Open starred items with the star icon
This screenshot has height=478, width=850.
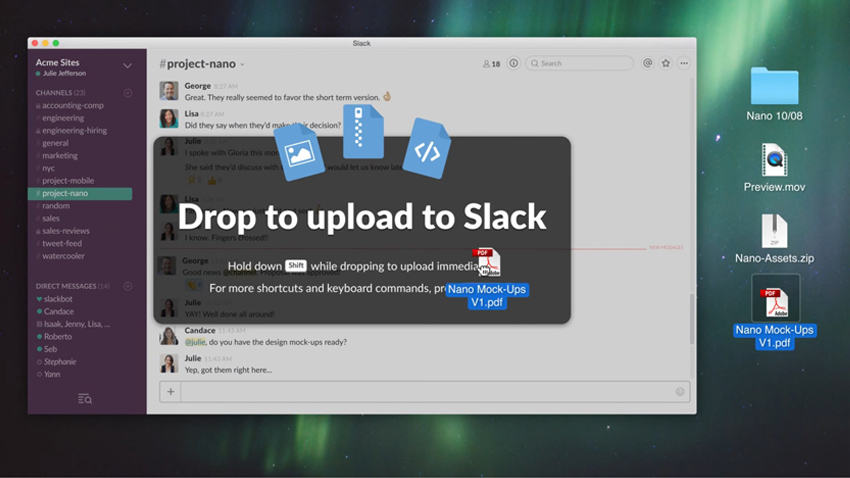pos(666,63)
